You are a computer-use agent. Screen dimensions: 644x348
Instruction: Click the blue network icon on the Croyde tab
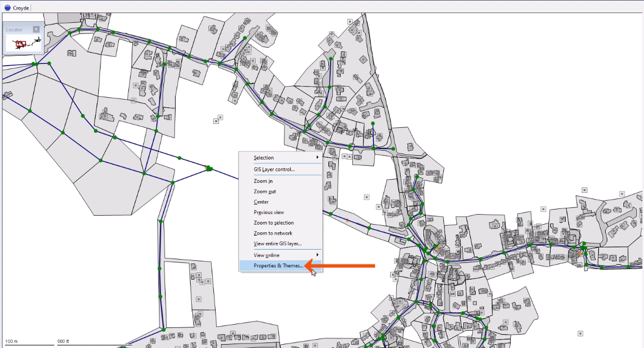(7, 7)
